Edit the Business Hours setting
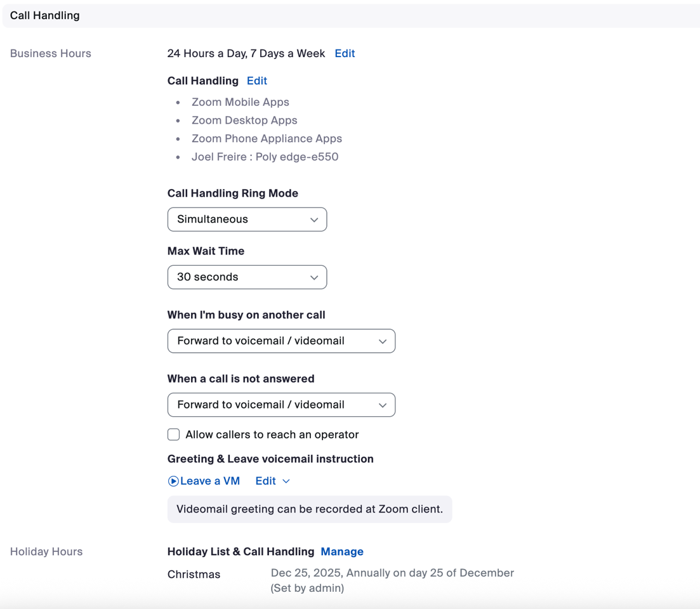The height and width of the screenshot is (609, 700). (345, 54)
